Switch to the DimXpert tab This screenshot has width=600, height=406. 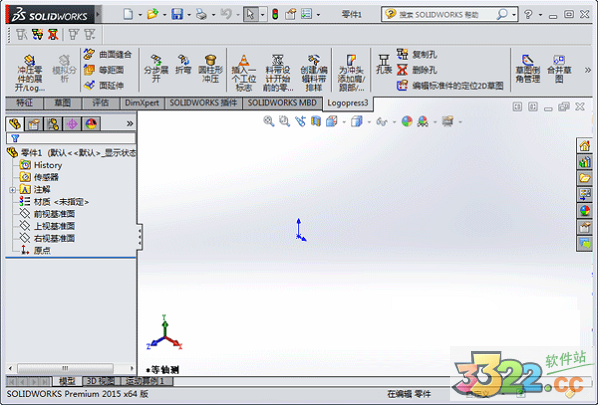point(142,103)
